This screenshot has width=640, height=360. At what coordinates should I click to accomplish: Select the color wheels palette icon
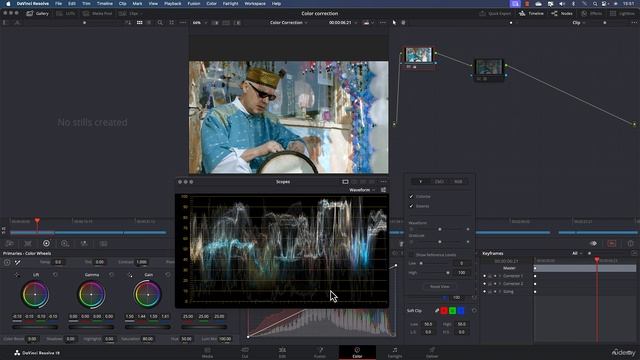click(46, 243)
